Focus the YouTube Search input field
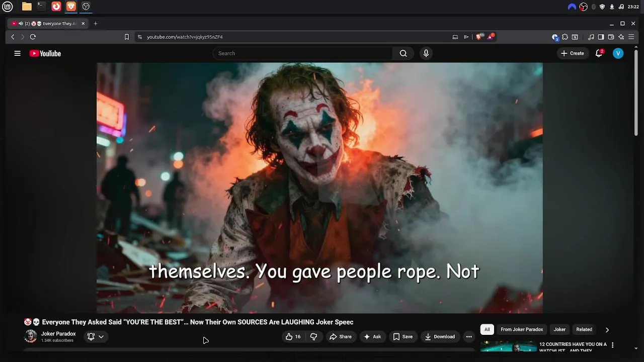The image size is (644, 362). (x=303, y=53)
